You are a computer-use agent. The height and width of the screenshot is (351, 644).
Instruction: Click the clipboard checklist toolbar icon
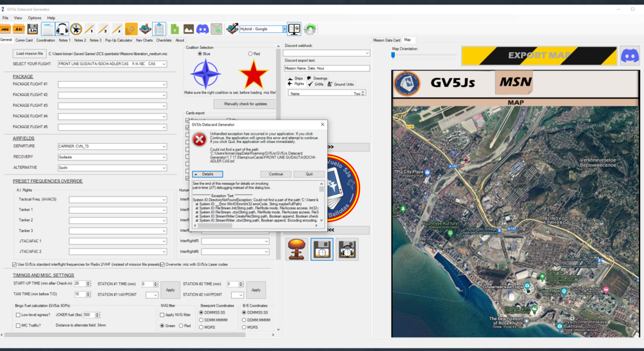[160, 29]
